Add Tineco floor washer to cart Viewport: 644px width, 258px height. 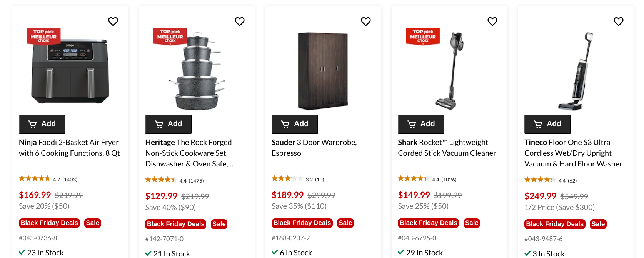pyautogui.click(x=547, y=124)
